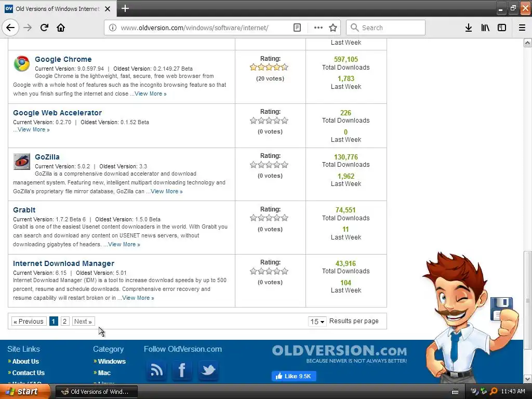
Task: Open the GoZilla title link
Action: (47, 157)
